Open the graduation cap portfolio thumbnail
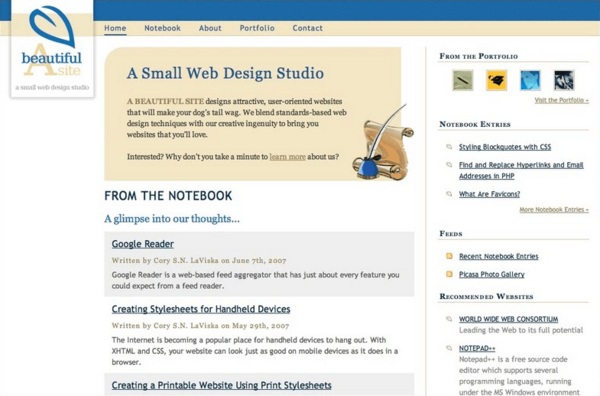The width and height of the screenshot is (600, 396). pyautogui.click(x=496, y=80)
